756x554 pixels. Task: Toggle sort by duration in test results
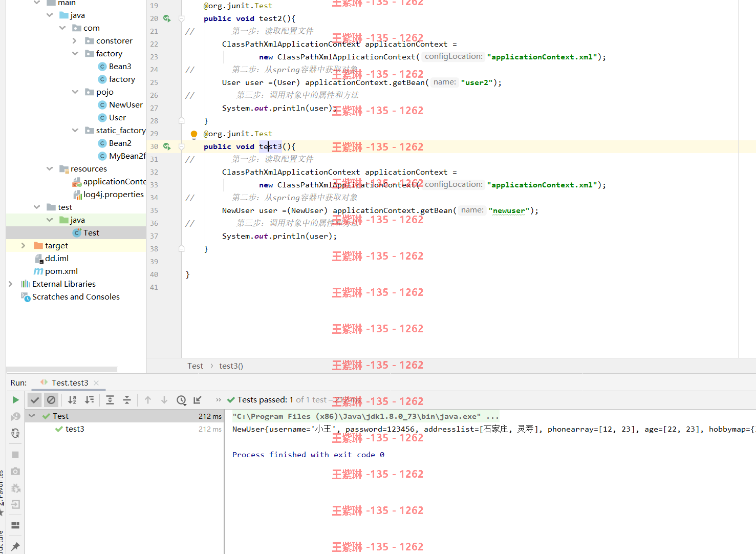pos(90,400)
